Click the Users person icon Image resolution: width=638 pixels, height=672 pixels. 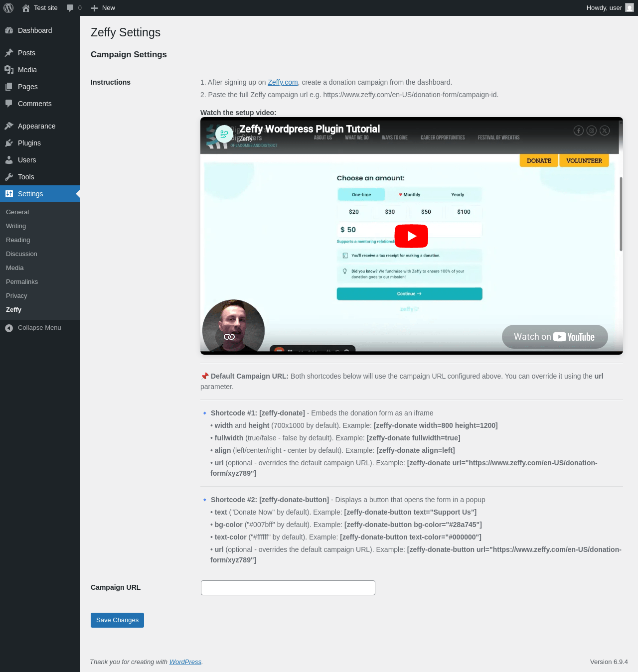coord(9,160)
